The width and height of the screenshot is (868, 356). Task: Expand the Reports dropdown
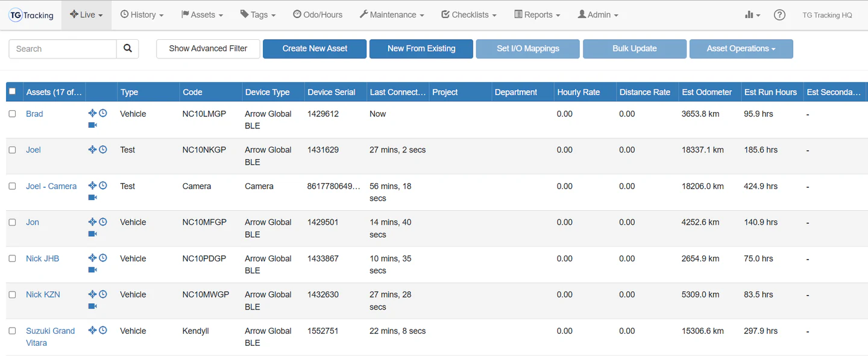pos(537,15)
